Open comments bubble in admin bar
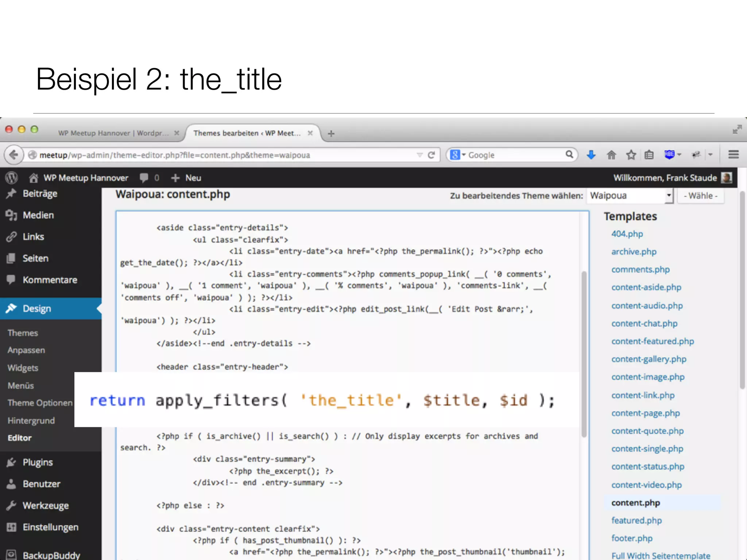This screenshot has width=747, height=560. pos(149,178)
